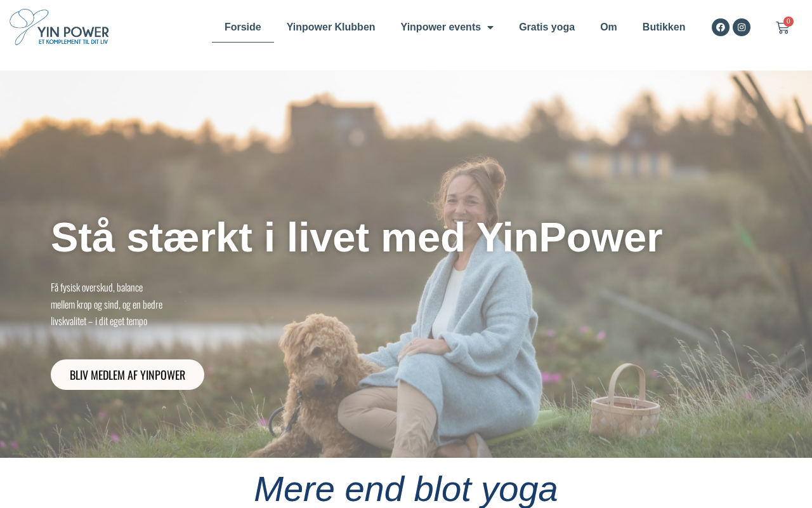Click the Mere end blot yoga heading

point(406,489)
